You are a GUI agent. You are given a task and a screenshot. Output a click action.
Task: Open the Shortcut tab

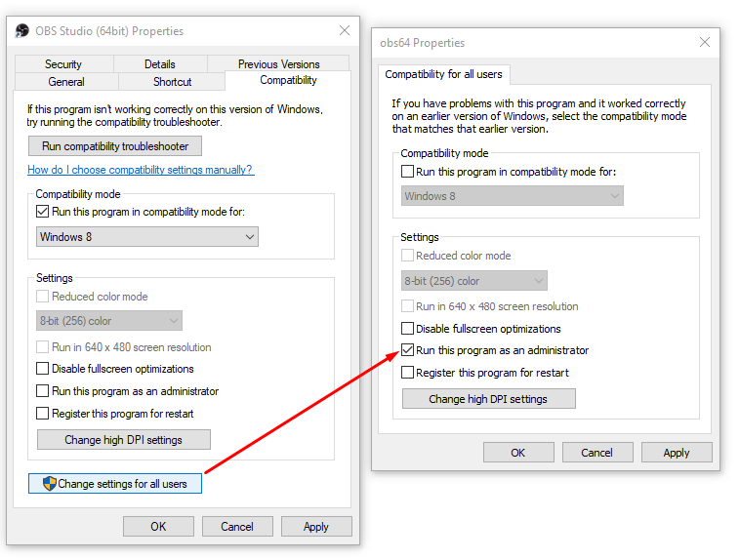click(x=172, y=82)
